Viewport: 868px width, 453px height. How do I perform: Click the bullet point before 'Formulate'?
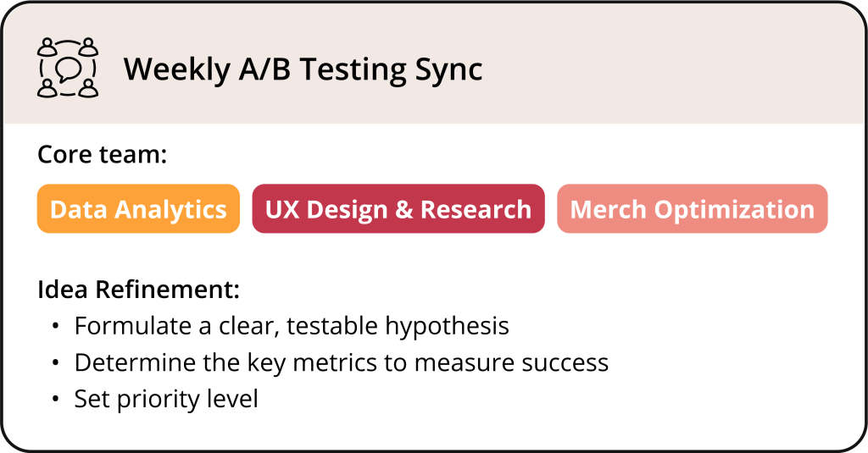click(56, 327)
